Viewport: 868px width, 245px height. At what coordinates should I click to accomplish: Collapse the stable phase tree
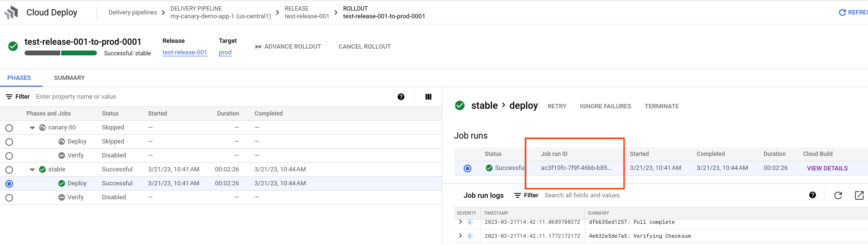32,170
